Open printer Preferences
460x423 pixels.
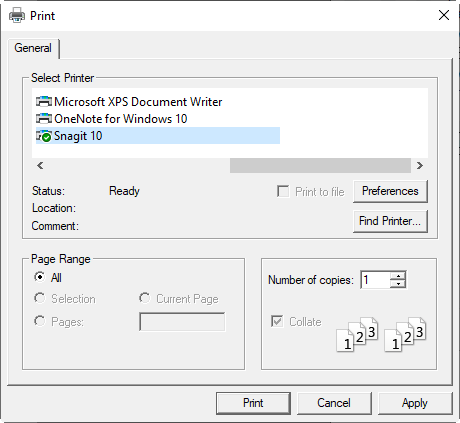390,191
